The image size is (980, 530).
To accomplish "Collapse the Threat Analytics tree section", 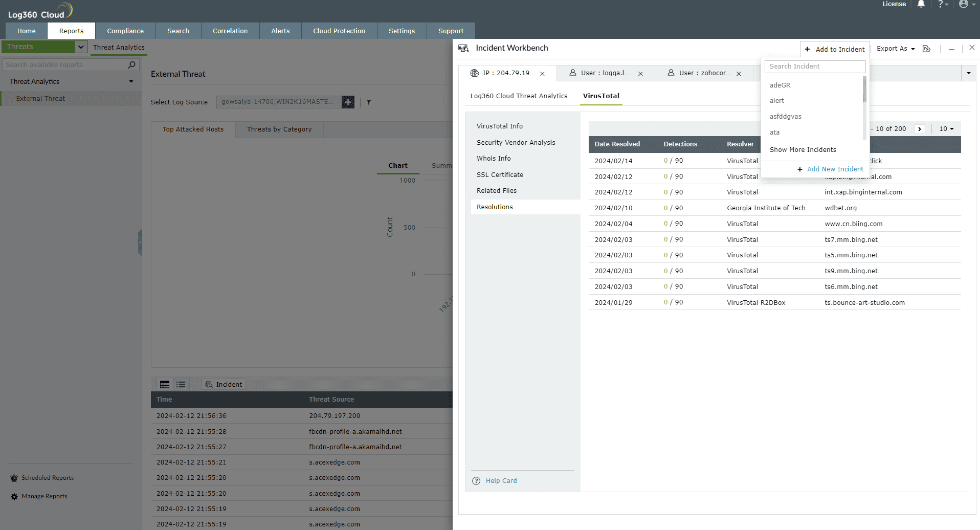I will click(x=131, y=81).
